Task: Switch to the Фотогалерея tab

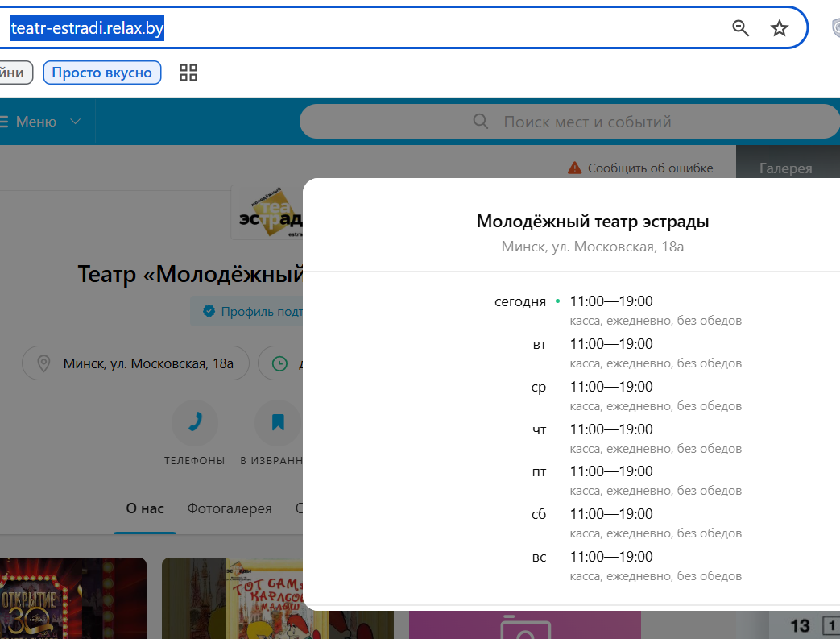Action: 230,508
